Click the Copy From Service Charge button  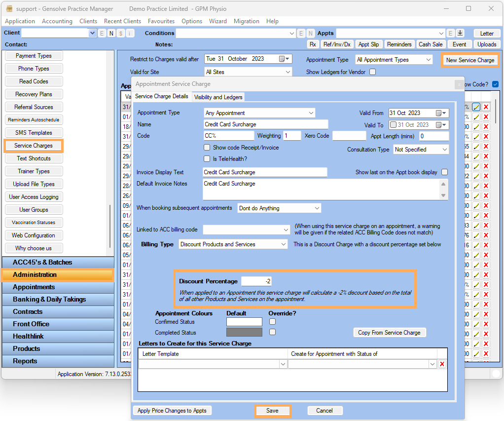(389, 333)
